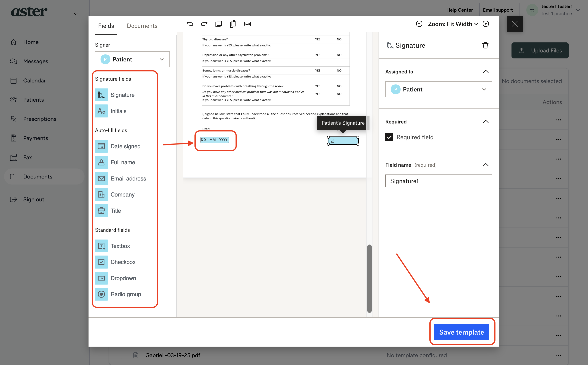Expand the tester1 account menu chevron
The width and height of the screenshot is (588, 365).
pos(578,10)
